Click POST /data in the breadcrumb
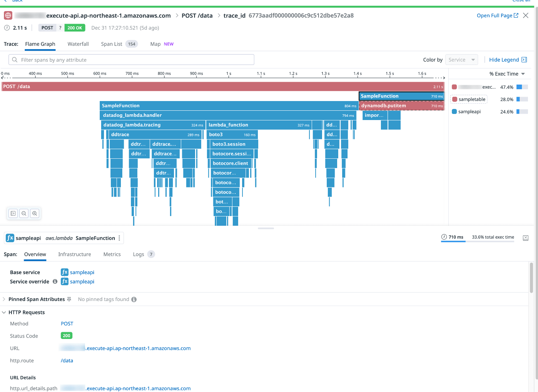The image size is (538, 392). 197,15
